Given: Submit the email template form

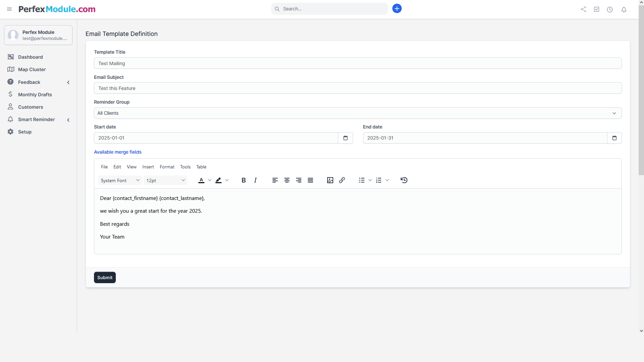Looking at the screenshot, I should click(x=105, y=277).
